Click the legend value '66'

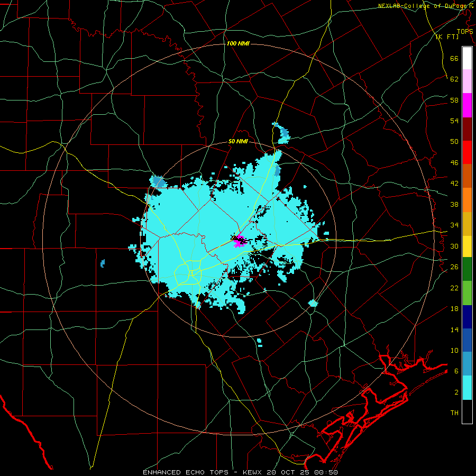[x=454, y=58]
